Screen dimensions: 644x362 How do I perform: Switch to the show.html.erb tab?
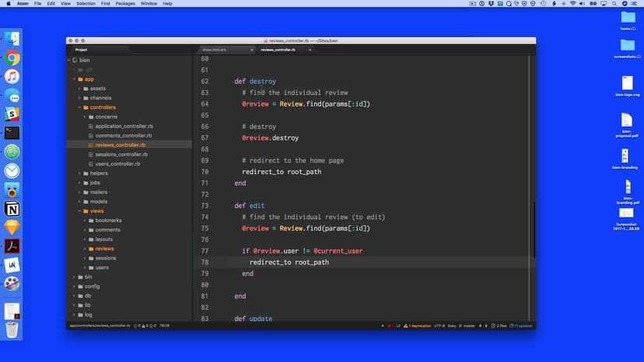click(x=214, y=50)
